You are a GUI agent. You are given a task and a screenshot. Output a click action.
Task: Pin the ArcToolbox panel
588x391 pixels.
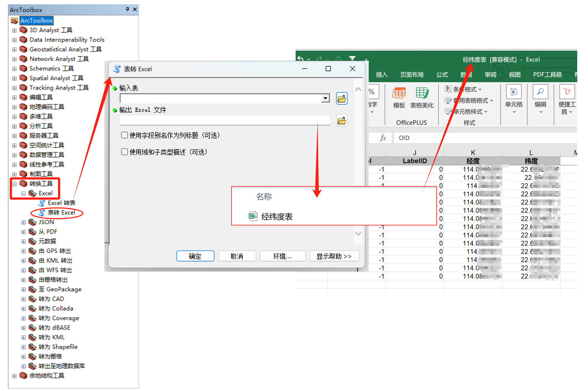tap(127, 9)
